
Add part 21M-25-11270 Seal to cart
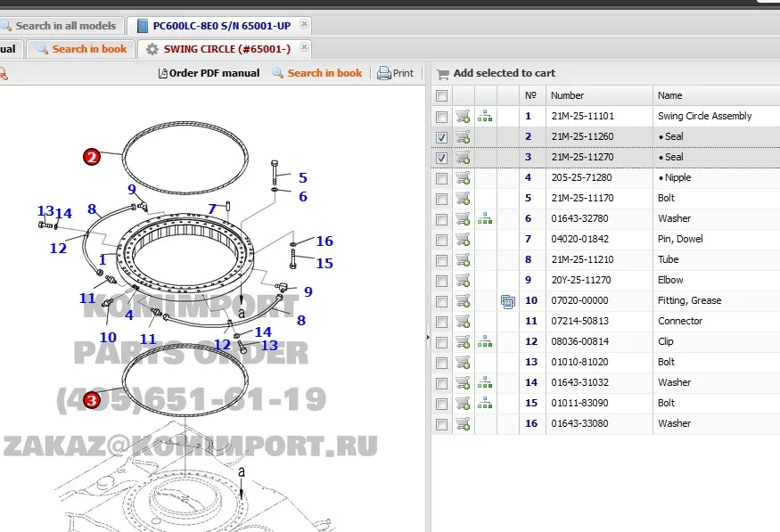point(463,157)
